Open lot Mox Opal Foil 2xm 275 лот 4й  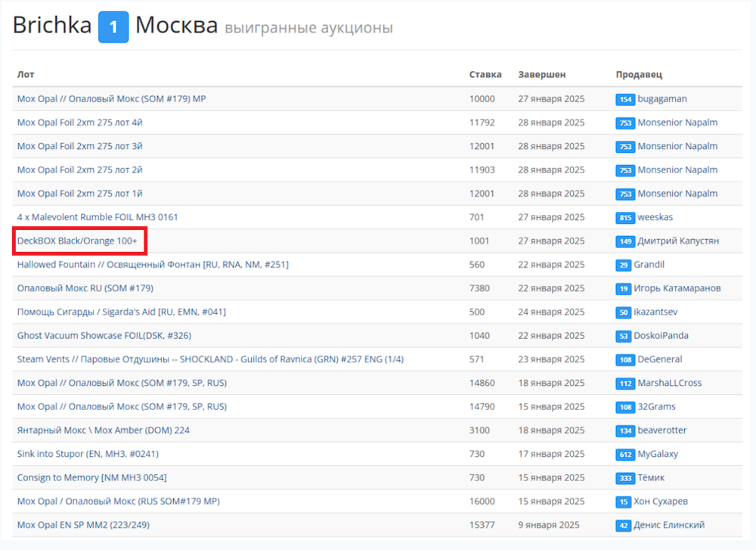pos(79,123)
